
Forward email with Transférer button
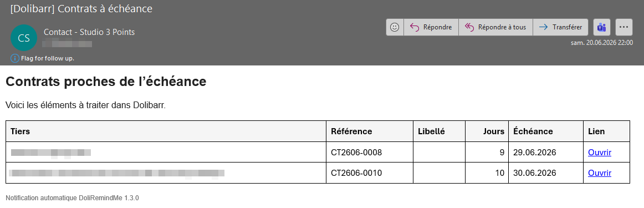click(561, 27)
